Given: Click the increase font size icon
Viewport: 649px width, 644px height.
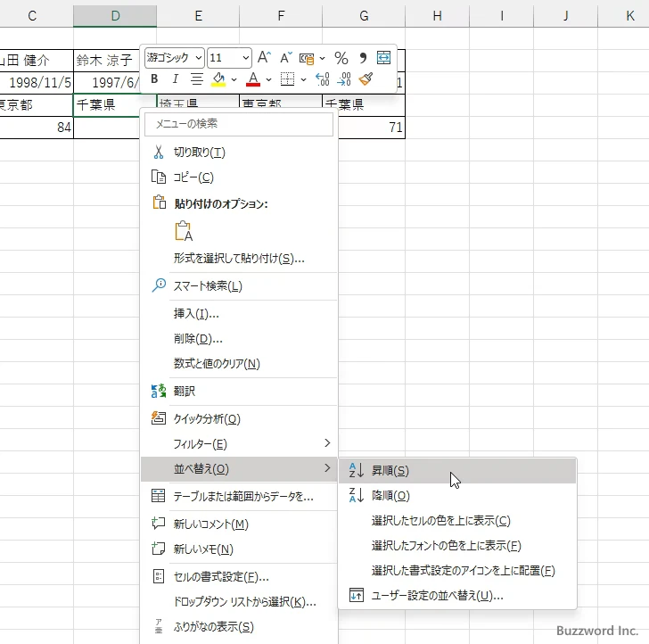Looking at the screenshot, I should pyautogui.click(x=264, y=58).
